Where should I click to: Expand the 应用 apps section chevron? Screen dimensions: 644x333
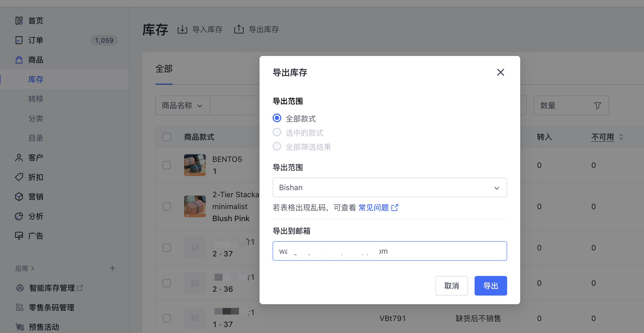coord(33,268)
